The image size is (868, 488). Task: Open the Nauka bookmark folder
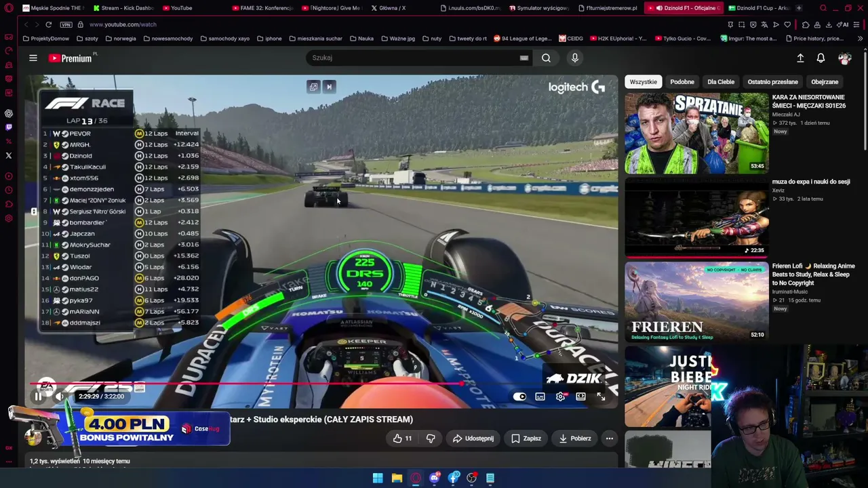(361, 39)
